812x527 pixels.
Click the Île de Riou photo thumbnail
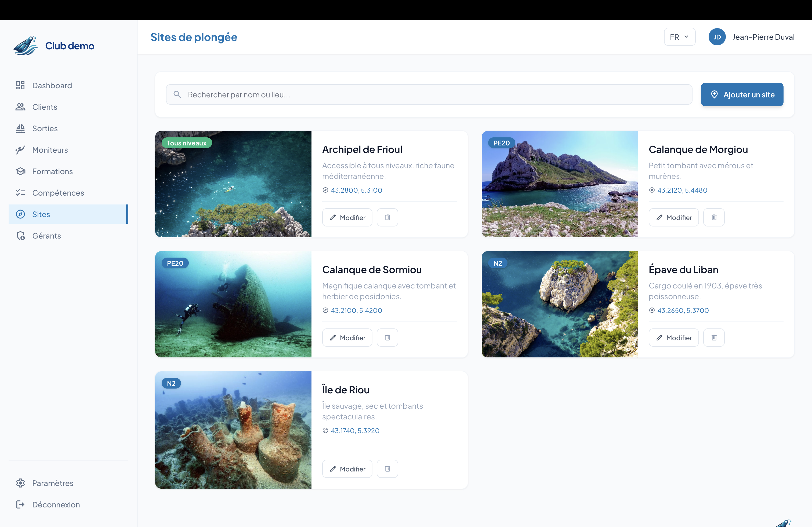[x=233, y=430]
